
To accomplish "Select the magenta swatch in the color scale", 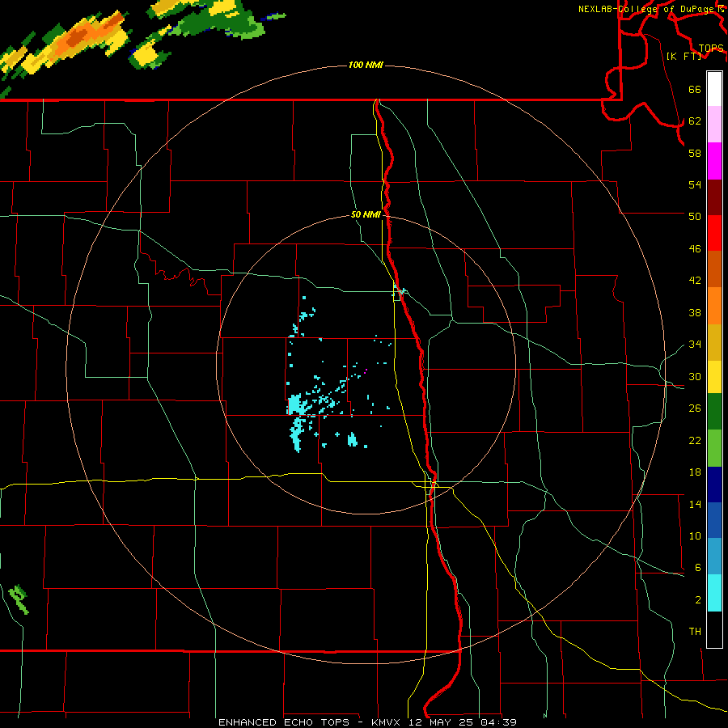I will tap(714, 161).
